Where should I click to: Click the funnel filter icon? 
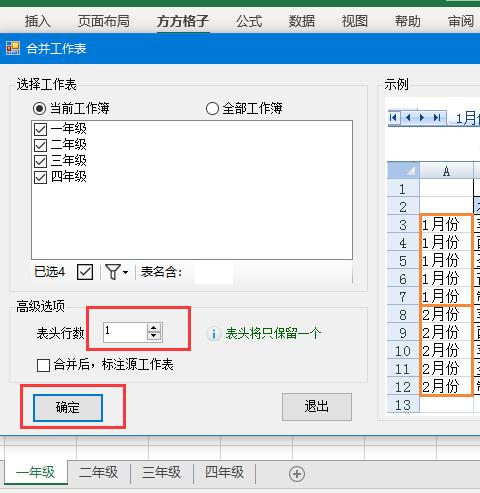pyautogui.click(x=113, y=272)
